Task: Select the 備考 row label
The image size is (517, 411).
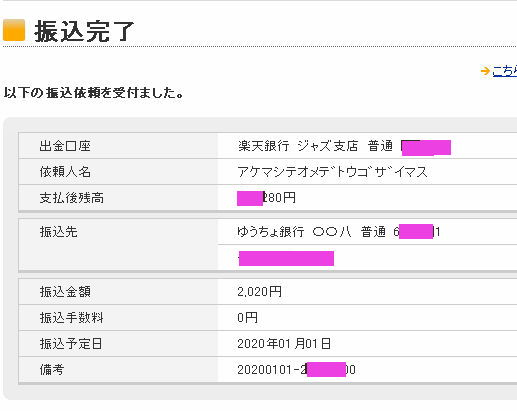Action: (52, 369)
